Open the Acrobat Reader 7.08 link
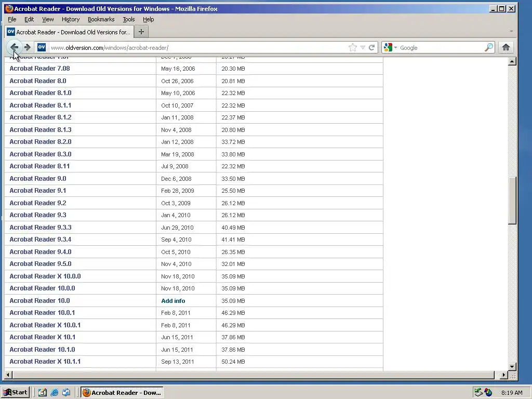Image resolution: width=532 pixels, height=399 pixels. 39,69
